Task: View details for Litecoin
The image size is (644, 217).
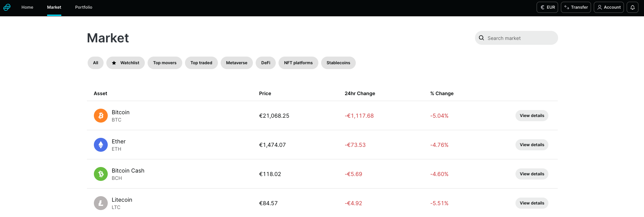Action: point(532,203)
